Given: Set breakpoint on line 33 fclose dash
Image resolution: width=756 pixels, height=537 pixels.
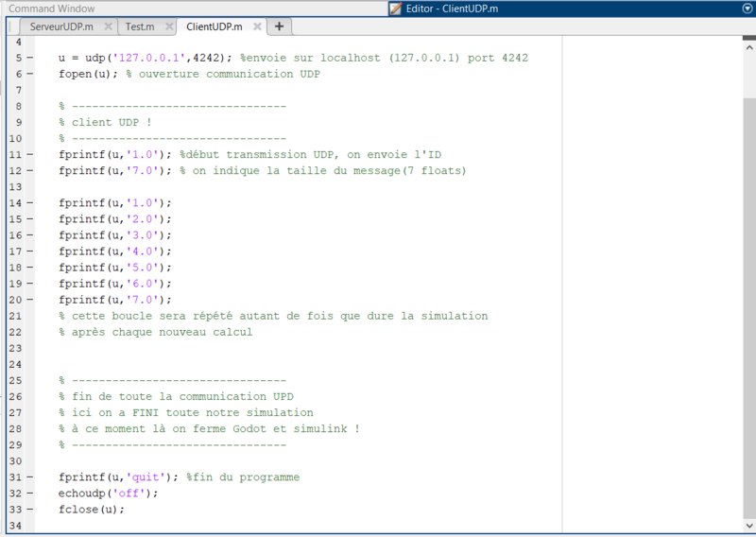Looking at the screenshot, I should 29,510.
